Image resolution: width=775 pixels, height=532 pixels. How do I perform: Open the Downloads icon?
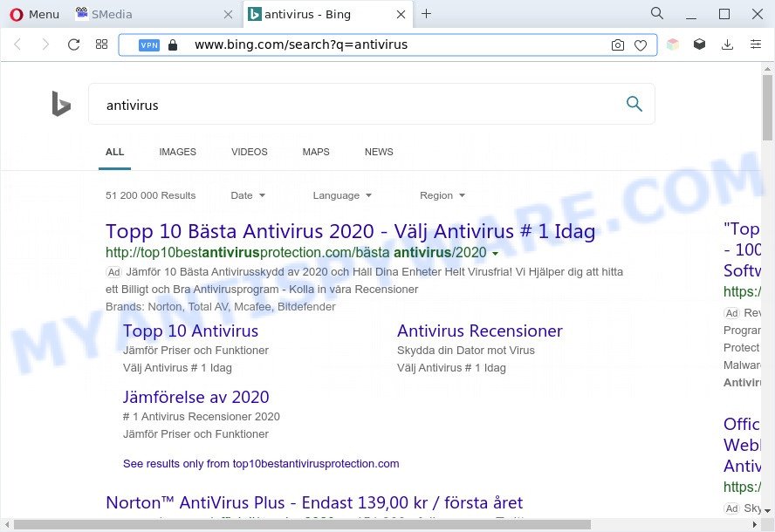pos(727,44)
